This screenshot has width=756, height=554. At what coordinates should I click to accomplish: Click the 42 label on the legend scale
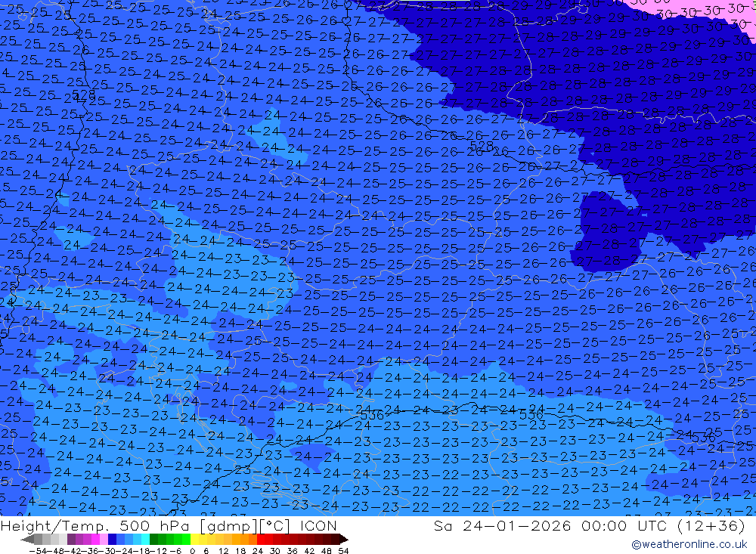[309, 551]
